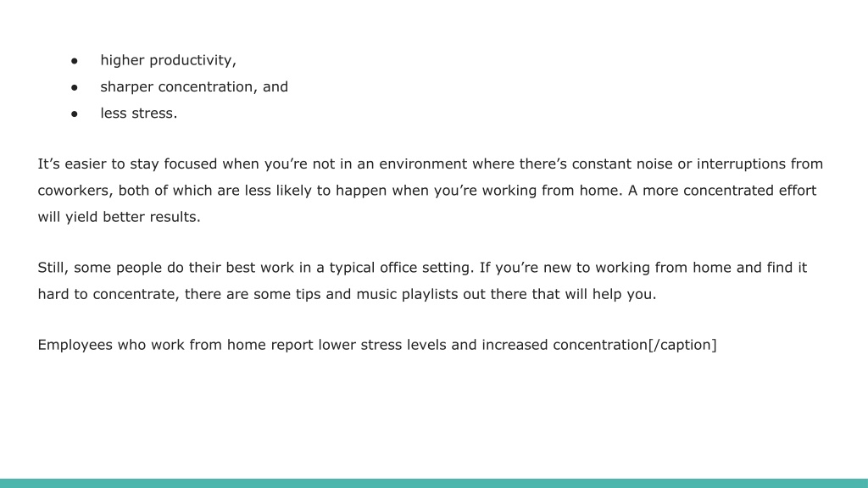Click the phrase 'typical office setting'
The height and width of the screenshot is (488, 868).
pyautogui.click(x=401, y=268)
